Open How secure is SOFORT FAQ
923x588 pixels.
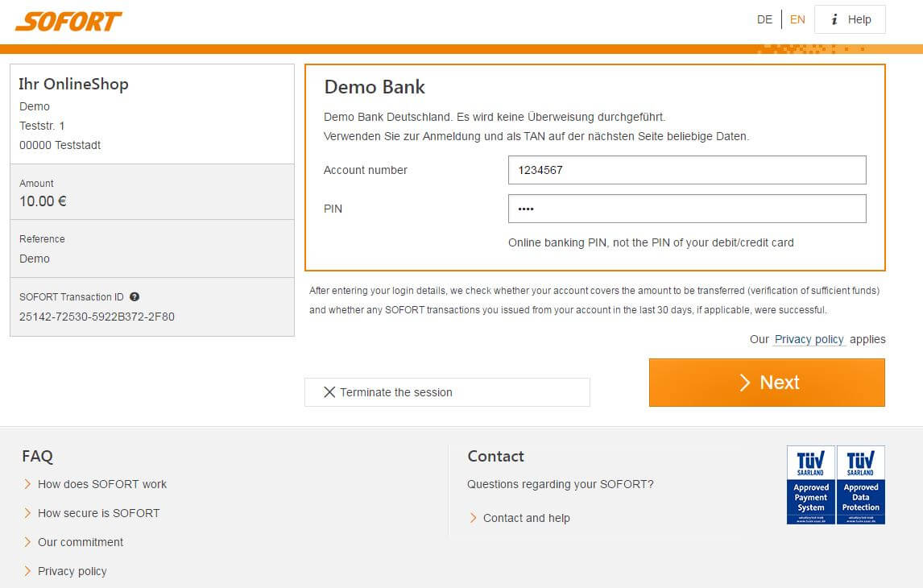point(98,513)
